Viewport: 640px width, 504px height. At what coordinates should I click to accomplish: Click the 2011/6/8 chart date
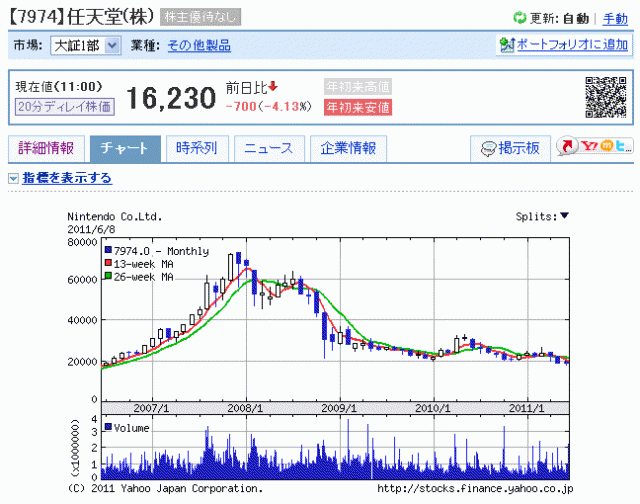(91, 229)
